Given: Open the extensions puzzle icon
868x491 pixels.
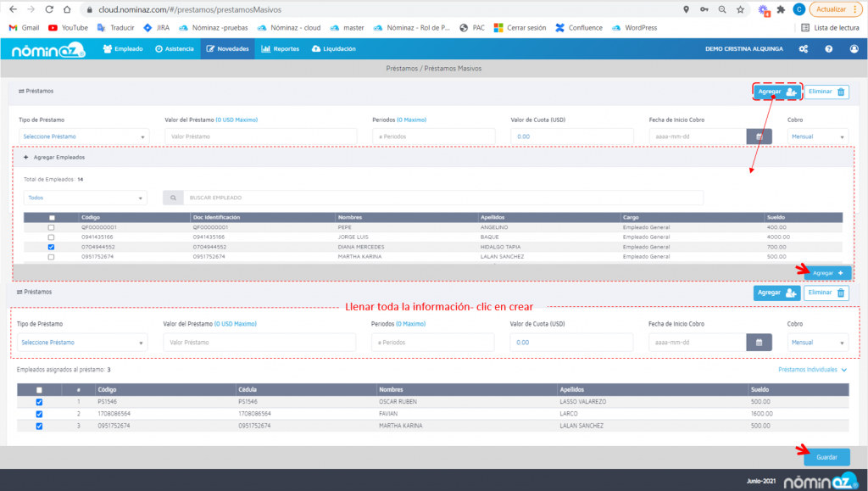Looking at the screenshot, I should [x=781, y=9].
